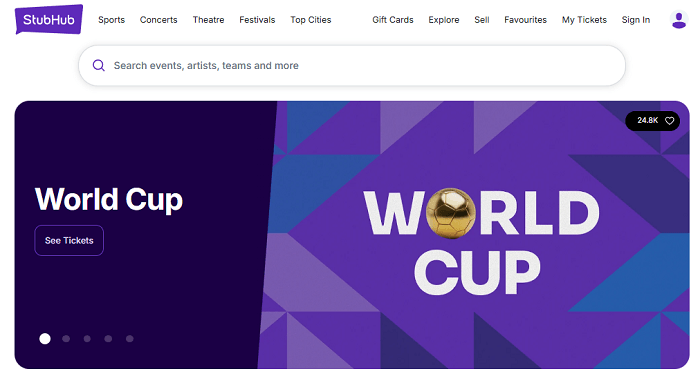This screenshot has width=700, height=376.
Task: Click the See Tickets button
Action: tap(69, 240)
